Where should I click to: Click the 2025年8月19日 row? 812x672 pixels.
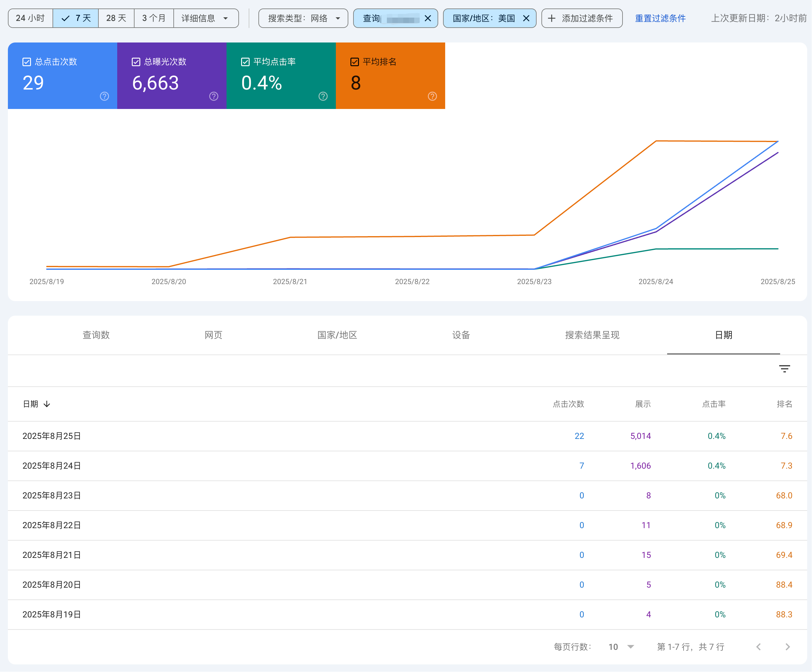click(x=407, y=615)
